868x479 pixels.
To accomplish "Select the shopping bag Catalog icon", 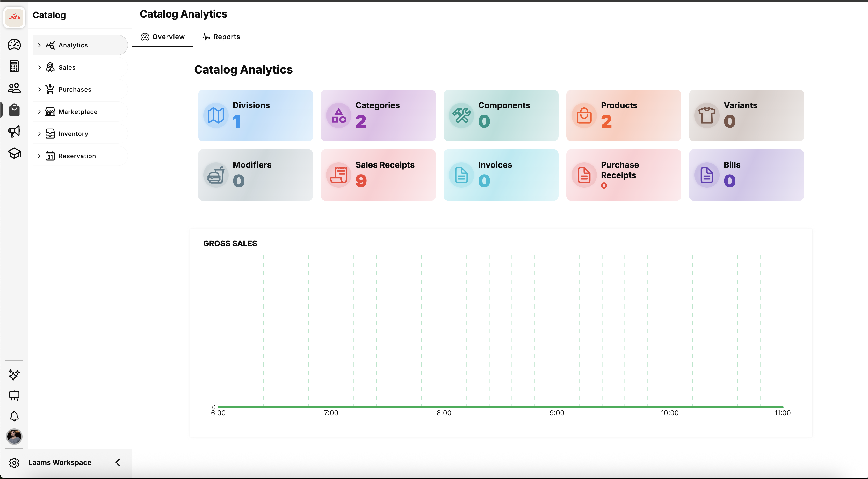I will coord(14,110).
